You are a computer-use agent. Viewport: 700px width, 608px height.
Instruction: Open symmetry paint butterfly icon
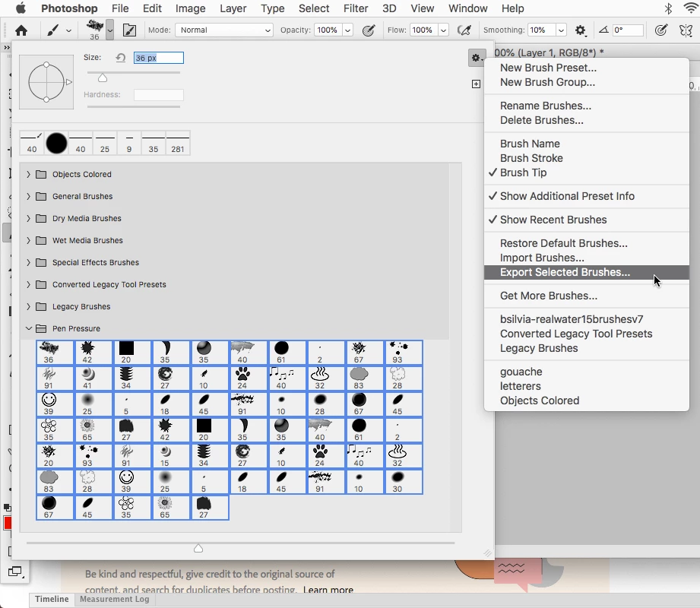686,30
